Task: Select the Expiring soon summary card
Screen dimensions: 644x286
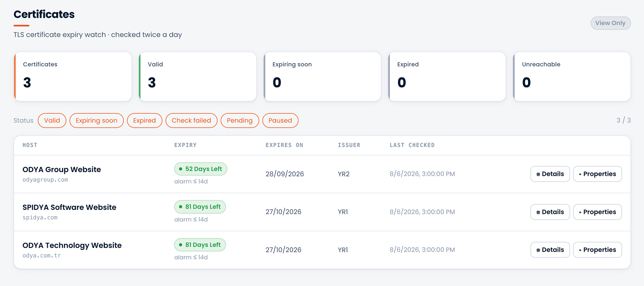Action: [x=322, y=76]
